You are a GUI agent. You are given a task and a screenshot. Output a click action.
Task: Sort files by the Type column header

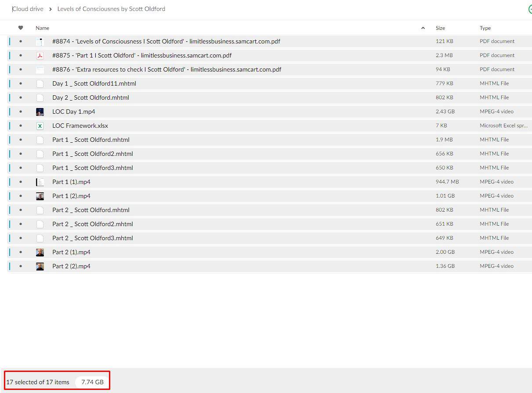point(485,28)
